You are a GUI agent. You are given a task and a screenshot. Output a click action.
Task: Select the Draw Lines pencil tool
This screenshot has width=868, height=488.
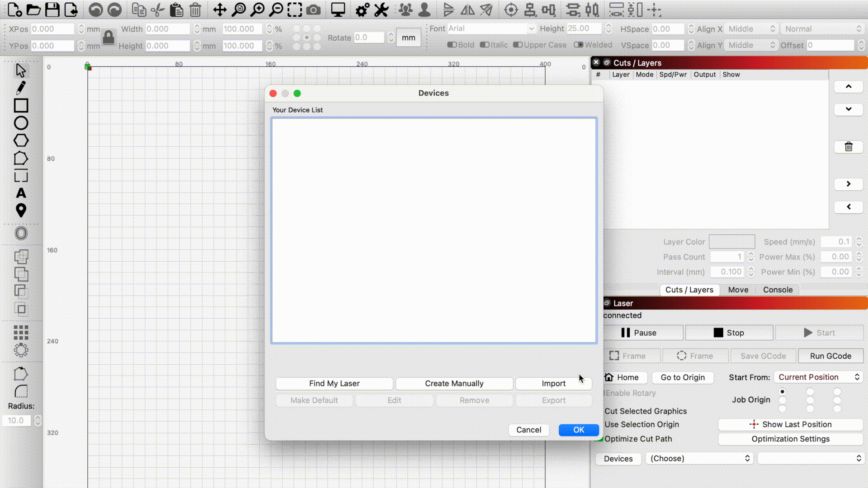click(21, 88)
